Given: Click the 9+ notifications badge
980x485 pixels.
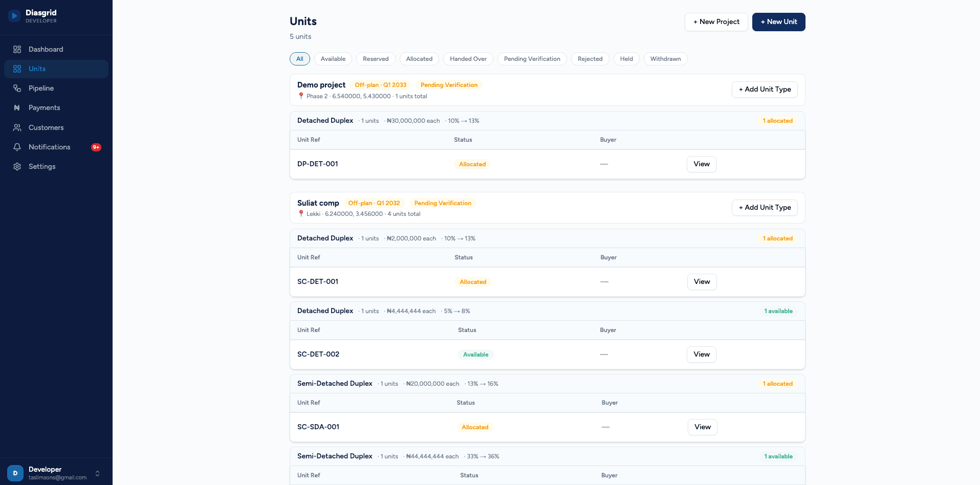Looking at the screenshot, I should 96,147.
